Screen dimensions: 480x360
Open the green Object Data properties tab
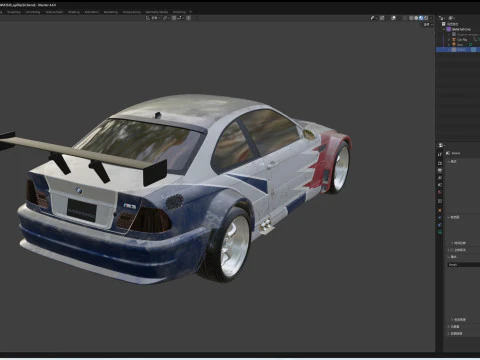pyautogui.click(x=440, y=232)
